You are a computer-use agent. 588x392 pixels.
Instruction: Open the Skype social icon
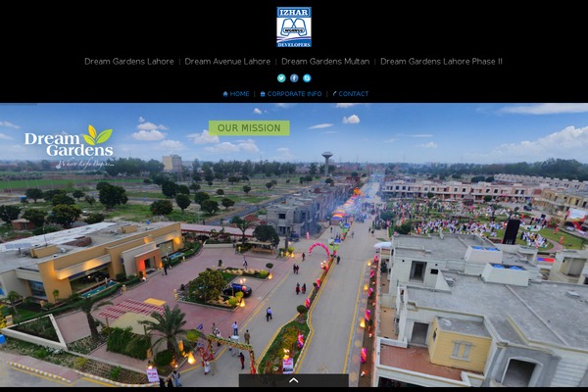click(x=307, y=78)
